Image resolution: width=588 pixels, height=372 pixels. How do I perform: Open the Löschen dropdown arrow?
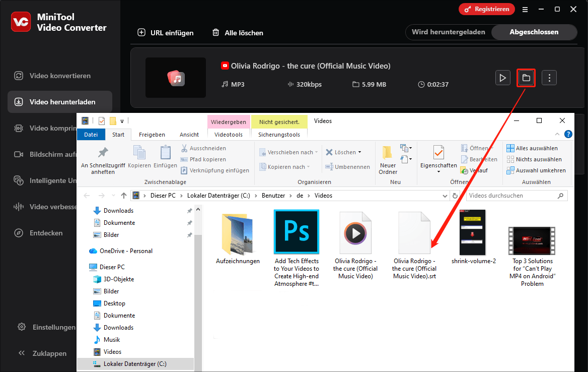pyautogui.click(x=359, y=152)
